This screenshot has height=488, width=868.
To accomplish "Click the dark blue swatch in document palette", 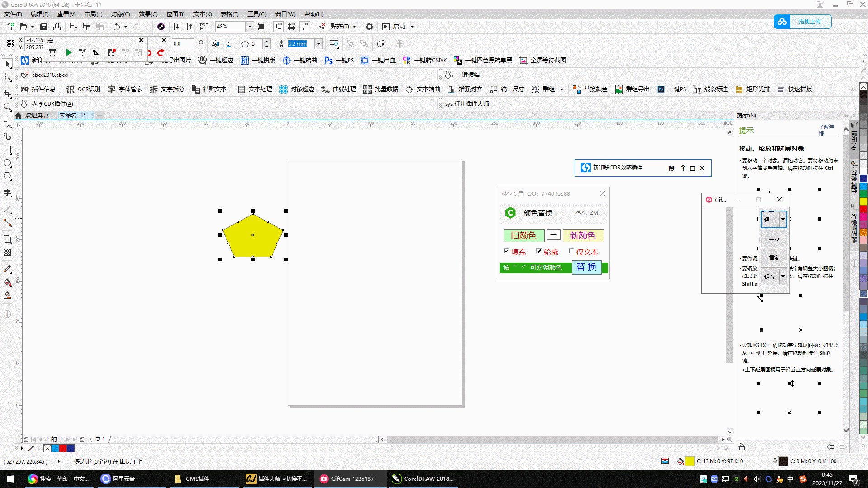I will (71, 448).
